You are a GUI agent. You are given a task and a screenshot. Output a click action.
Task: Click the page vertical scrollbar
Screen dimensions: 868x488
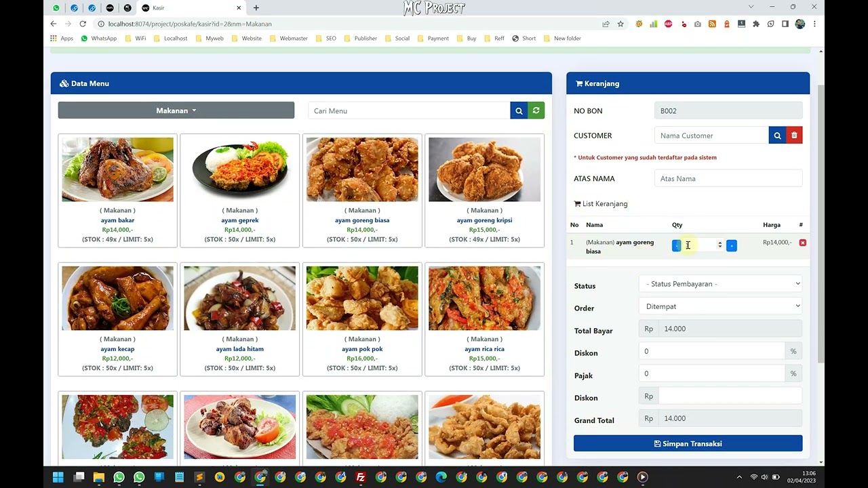(821, 224)
